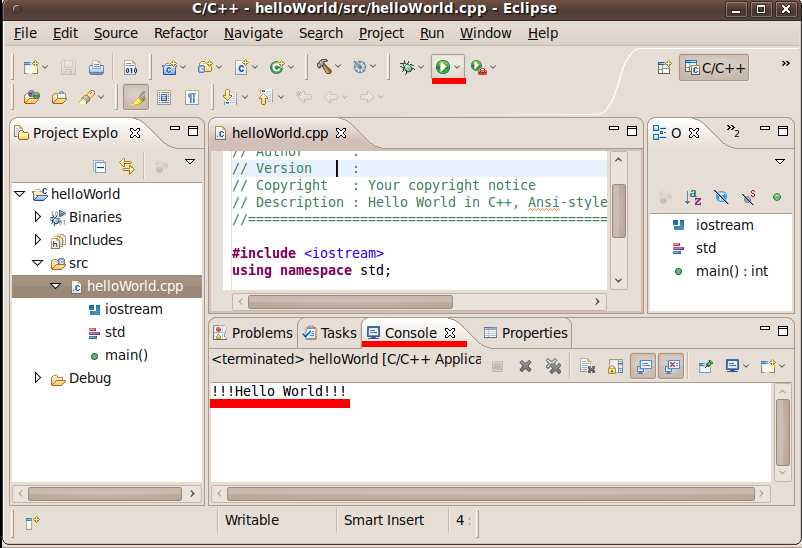Viewport: 802px width, 548px height.
Task: Toggle Mark Occurrences highlighter button
Action: click(136, 97)
